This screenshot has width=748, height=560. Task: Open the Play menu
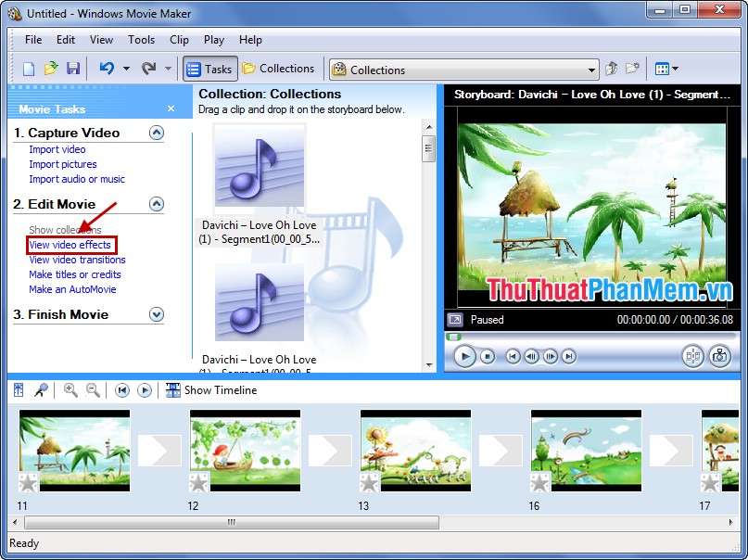point(213,40)
